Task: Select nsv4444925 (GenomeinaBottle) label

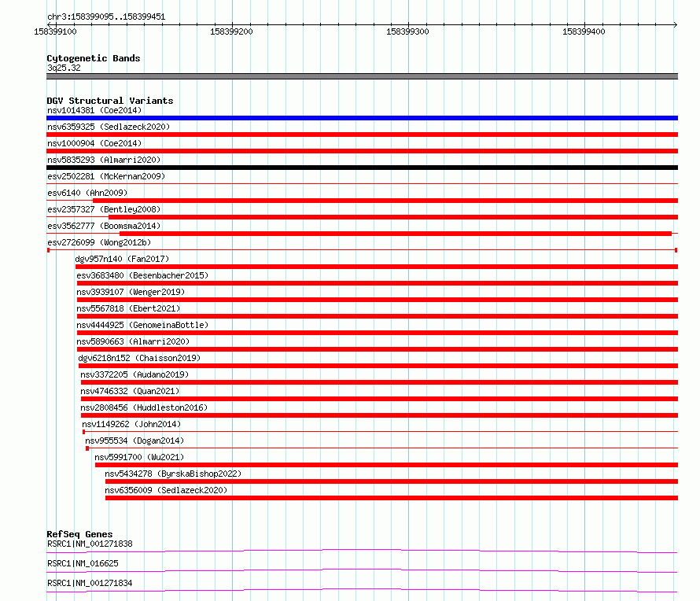Action: click(x=142, y=325)
